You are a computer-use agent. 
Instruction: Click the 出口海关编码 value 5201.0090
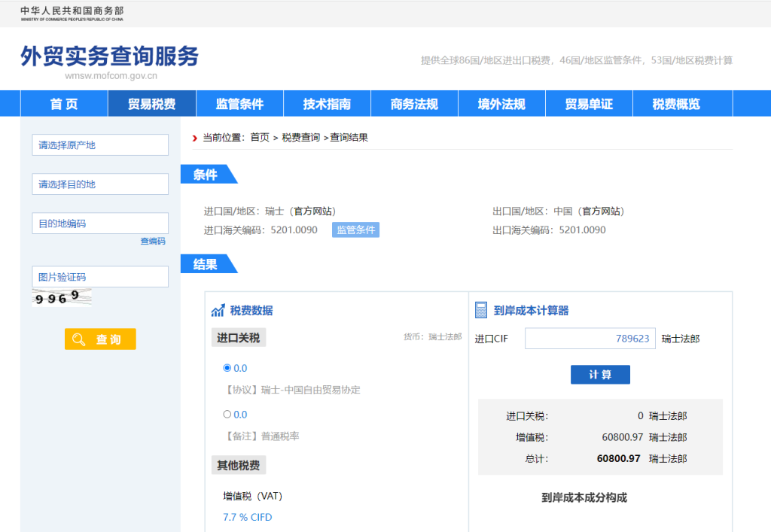point(582,230)
